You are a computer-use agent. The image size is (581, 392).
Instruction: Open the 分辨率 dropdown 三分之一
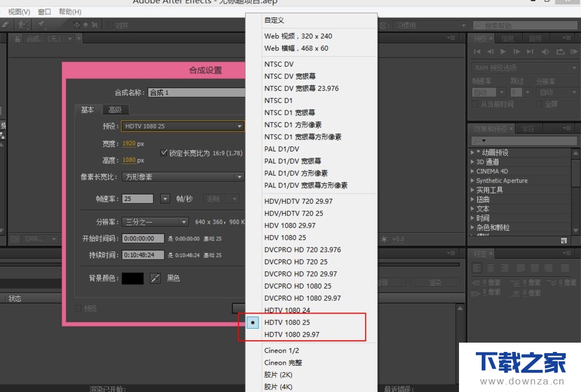[155, 222]
